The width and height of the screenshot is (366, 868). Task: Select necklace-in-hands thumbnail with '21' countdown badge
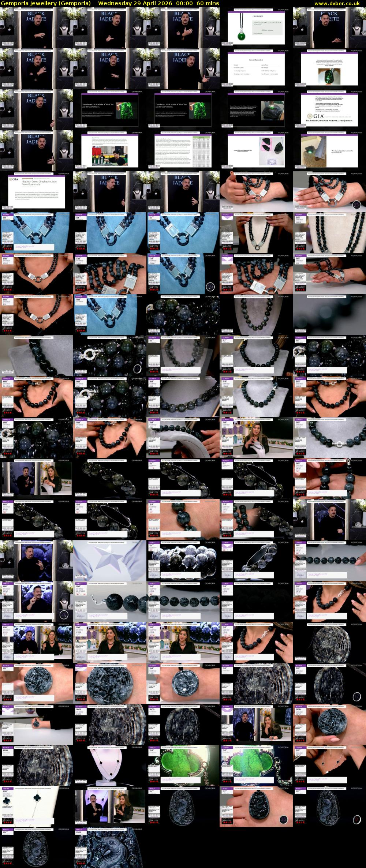329,192
